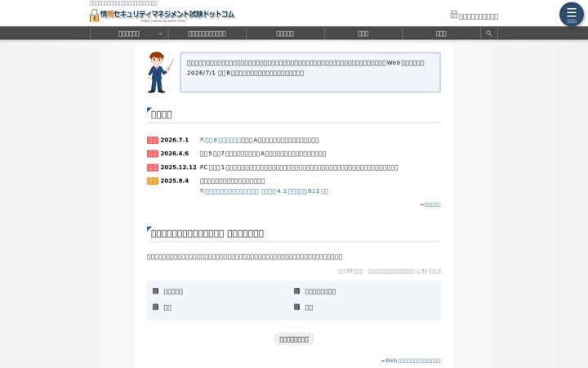Open the news link dated 2026.7.1

point(220,140)
